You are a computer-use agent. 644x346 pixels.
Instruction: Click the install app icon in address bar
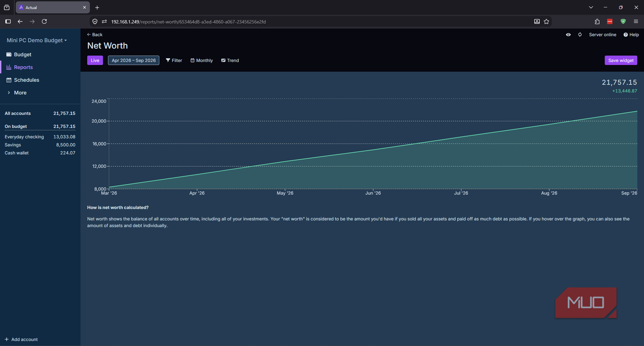(x=537, y=21)
